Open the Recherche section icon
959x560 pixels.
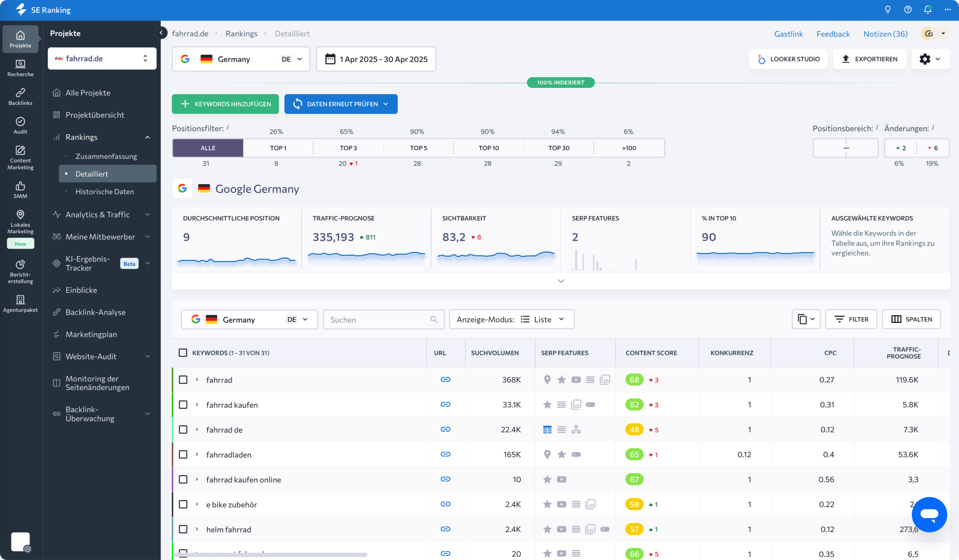coord(20,68)
